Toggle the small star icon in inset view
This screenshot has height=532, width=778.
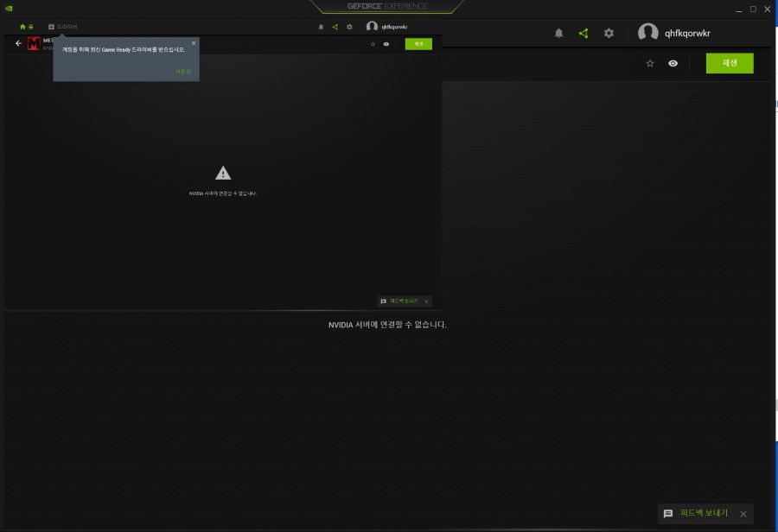tap(373, 44)
